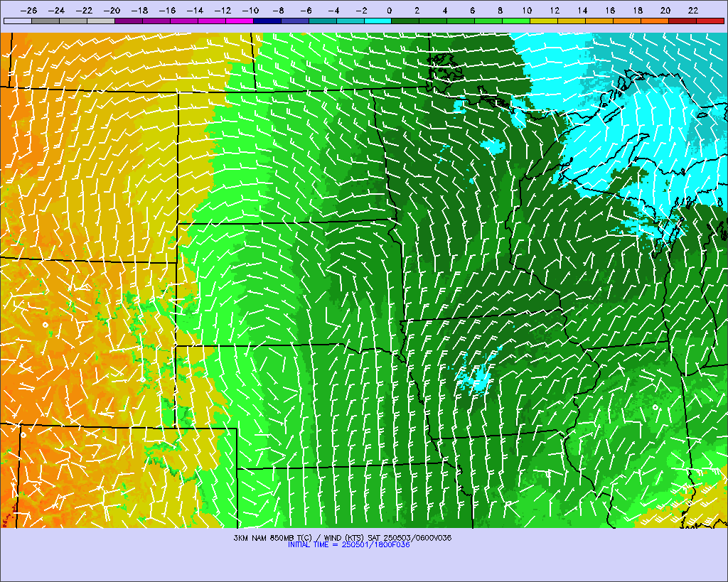Pick the teal swatch between -6 and -4
Image resolution: width=728 pixels, height=582 pixels.
click(x=322, y=21)
